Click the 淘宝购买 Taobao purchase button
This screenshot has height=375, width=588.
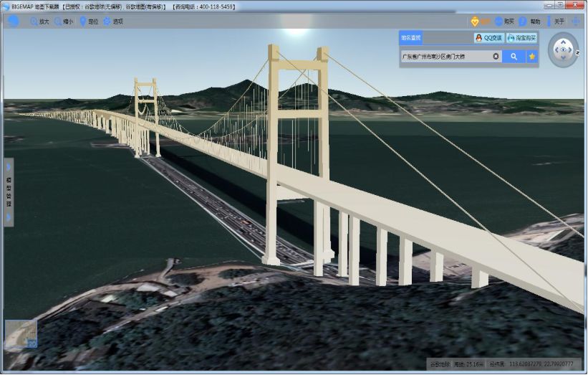pos(521,38)
